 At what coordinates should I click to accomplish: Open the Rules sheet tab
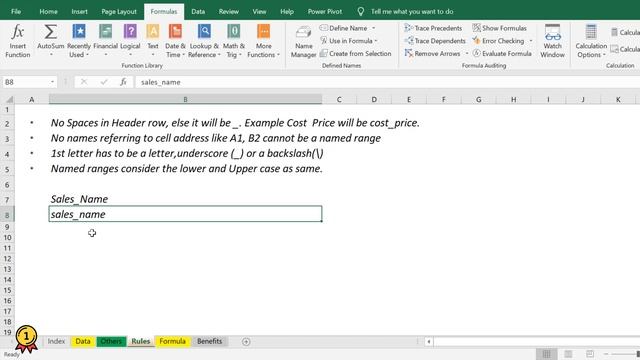coord(141,341)
